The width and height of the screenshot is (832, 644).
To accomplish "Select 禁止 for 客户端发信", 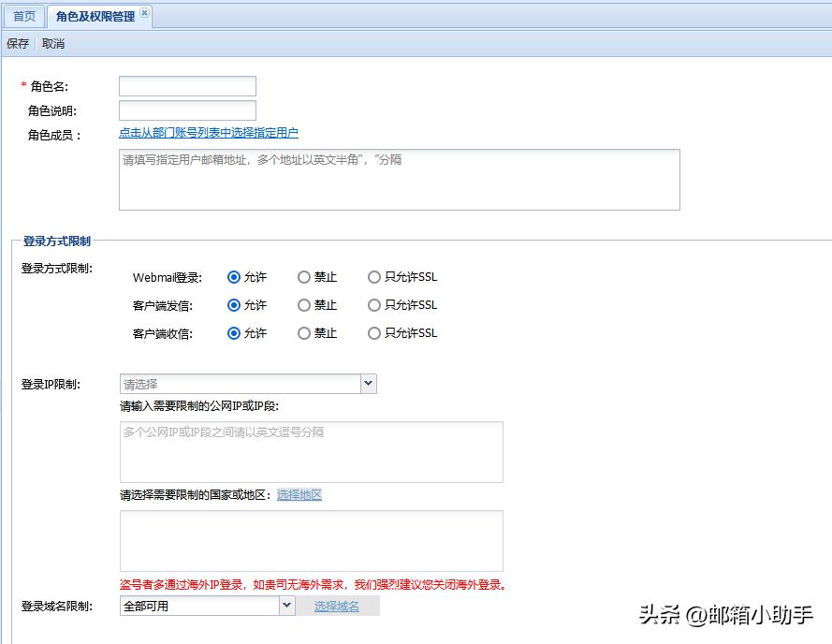I will pos(303,304).
